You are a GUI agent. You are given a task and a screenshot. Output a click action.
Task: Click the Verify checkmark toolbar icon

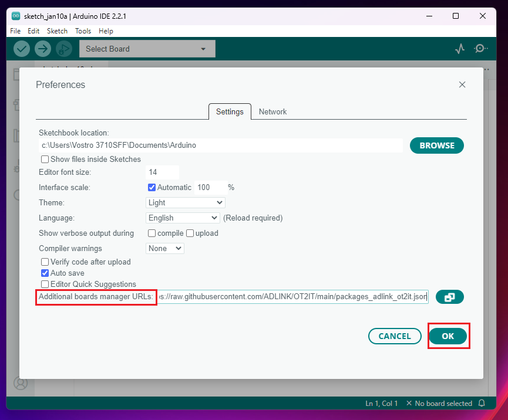[22, 49]
